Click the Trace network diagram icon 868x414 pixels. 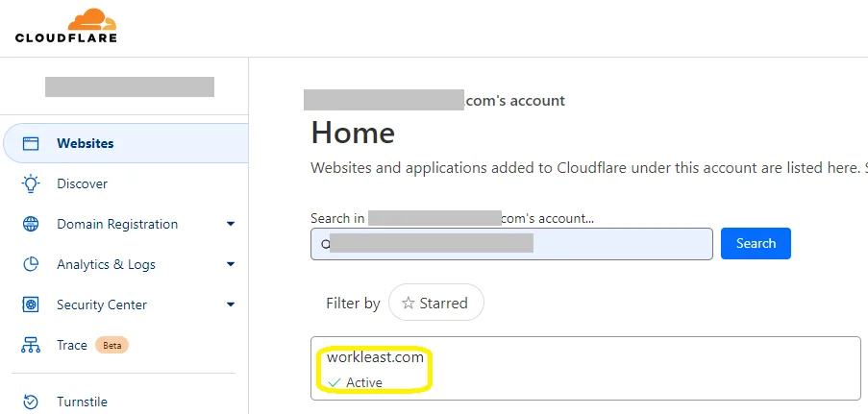coord(31,345)
